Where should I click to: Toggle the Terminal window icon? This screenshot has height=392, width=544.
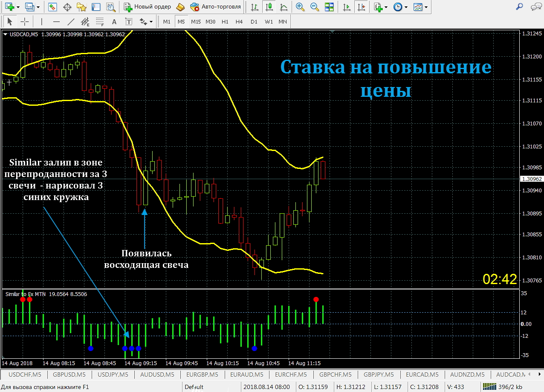(96, 7)
